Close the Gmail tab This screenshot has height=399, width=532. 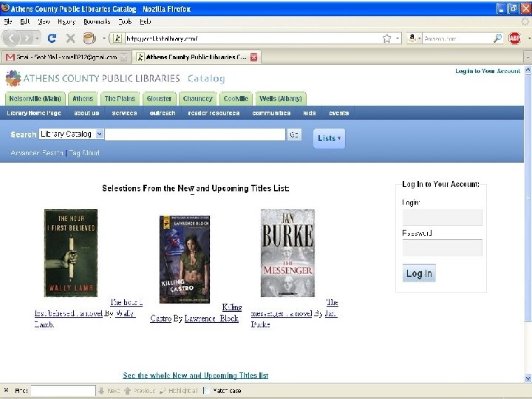tap(124, 58)
